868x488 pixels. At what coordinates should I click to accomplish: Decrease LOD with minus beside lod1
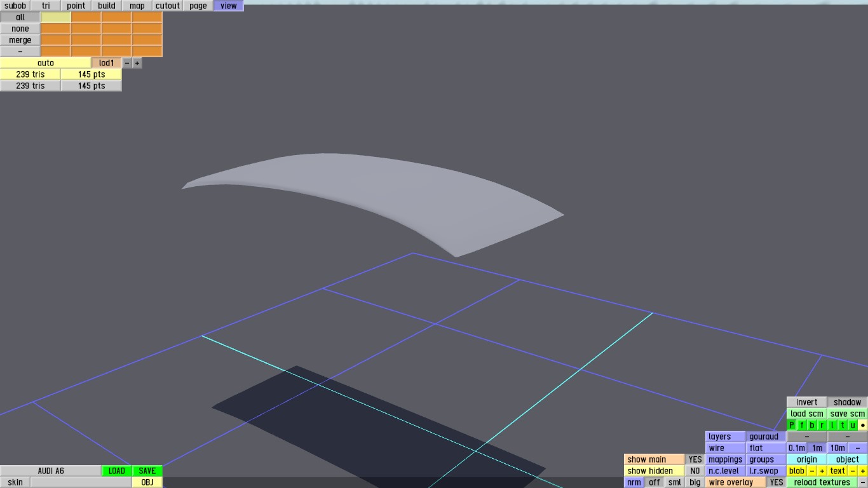[x=127, y=63]
